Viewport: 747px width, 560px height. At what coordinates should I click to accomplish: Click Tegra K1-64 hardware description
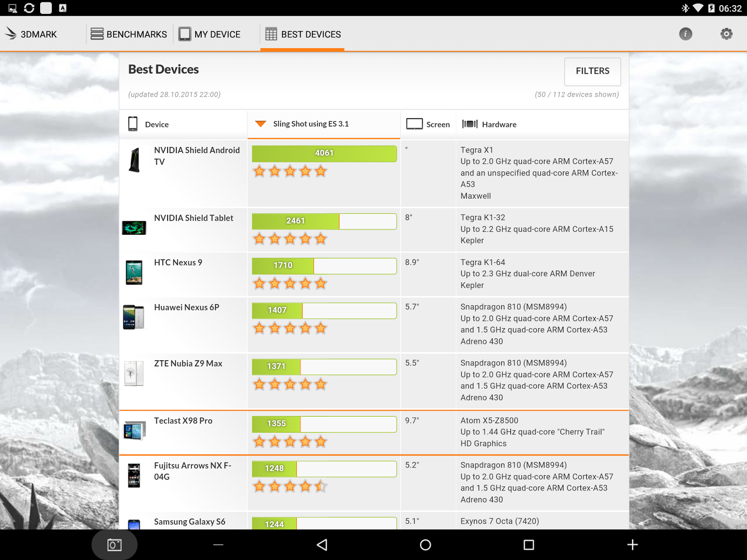528,274
